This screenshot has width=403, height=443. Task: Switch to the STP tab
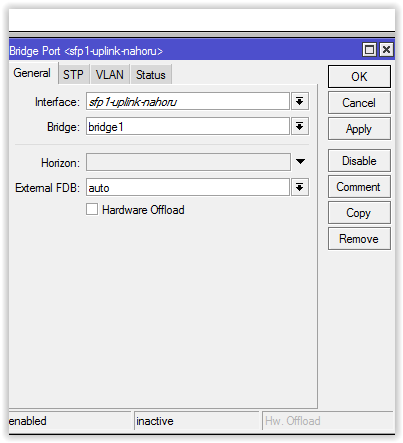(x=73, y=75)
